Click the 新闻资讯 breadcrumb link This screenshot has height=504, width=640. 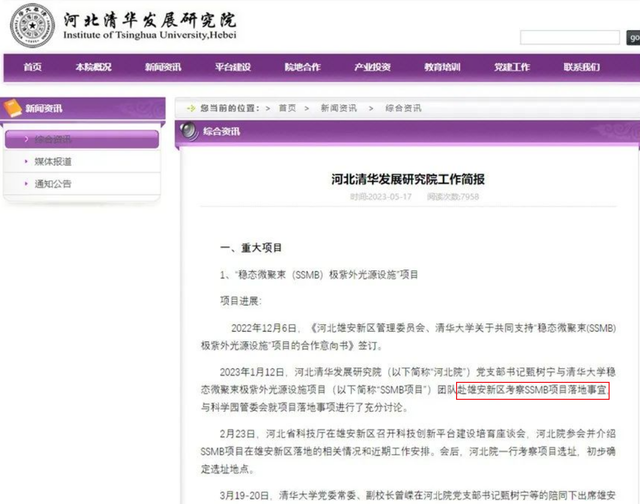339,108
